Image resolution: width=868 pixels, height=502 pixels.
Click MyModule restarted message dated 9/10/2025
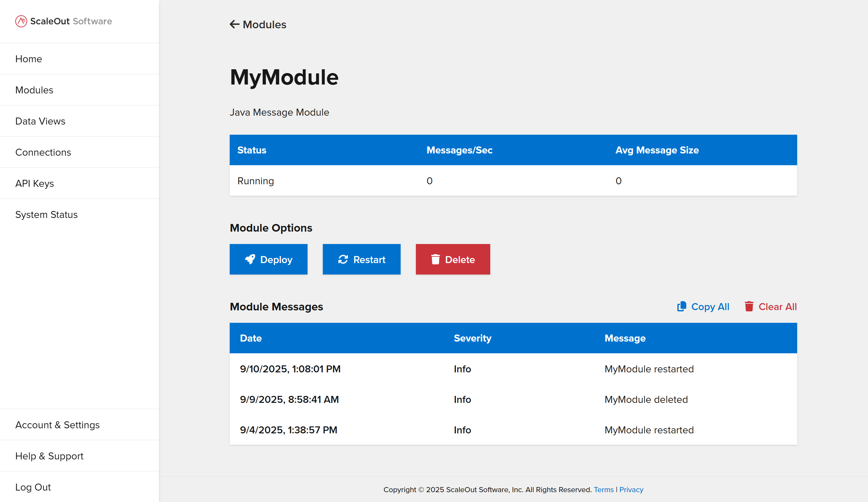point(649,369)
